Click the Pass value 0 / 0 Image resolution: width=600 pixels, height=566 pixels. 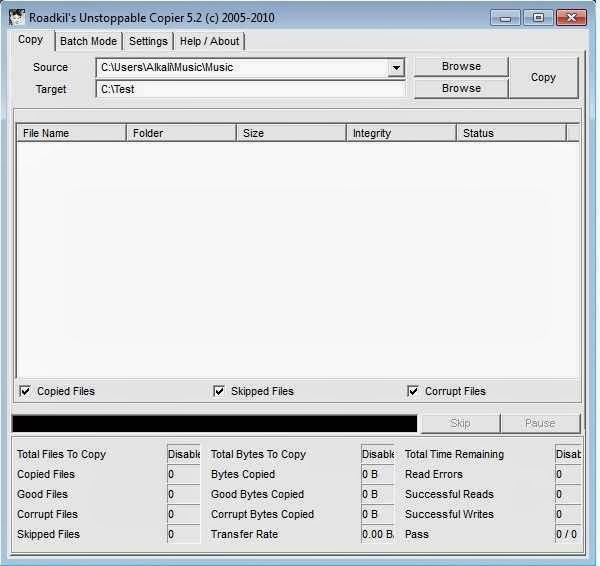pos(568,534)
